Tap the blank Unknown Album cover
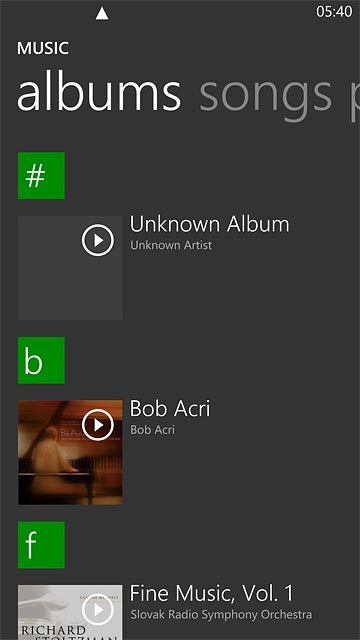The image size is (360, 640). 70,268
